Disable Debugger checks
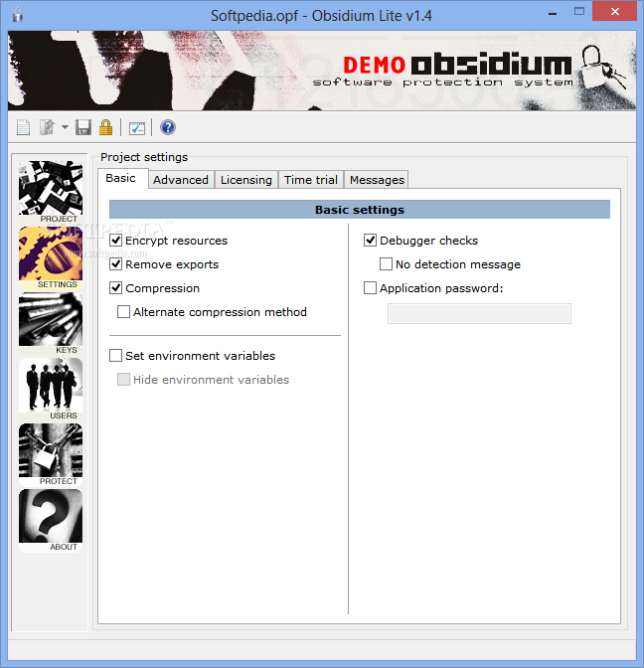 [x=370, y=241]
